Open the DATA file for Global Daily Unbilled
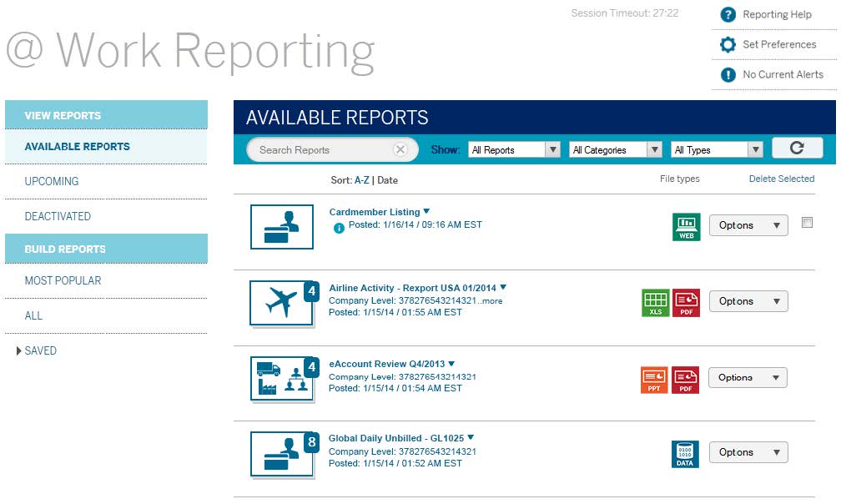The image size is (841, 504). point(685,452)
